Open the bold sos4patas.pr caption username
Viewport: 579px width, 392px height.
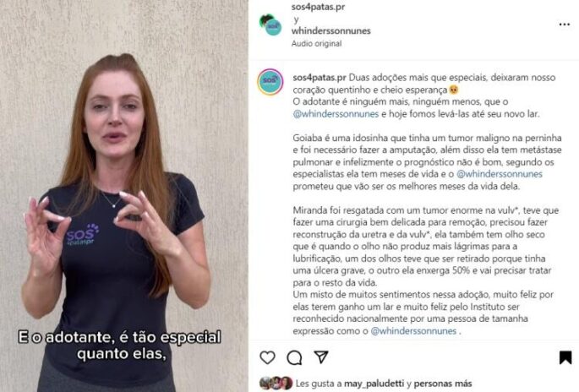[320, 78]
